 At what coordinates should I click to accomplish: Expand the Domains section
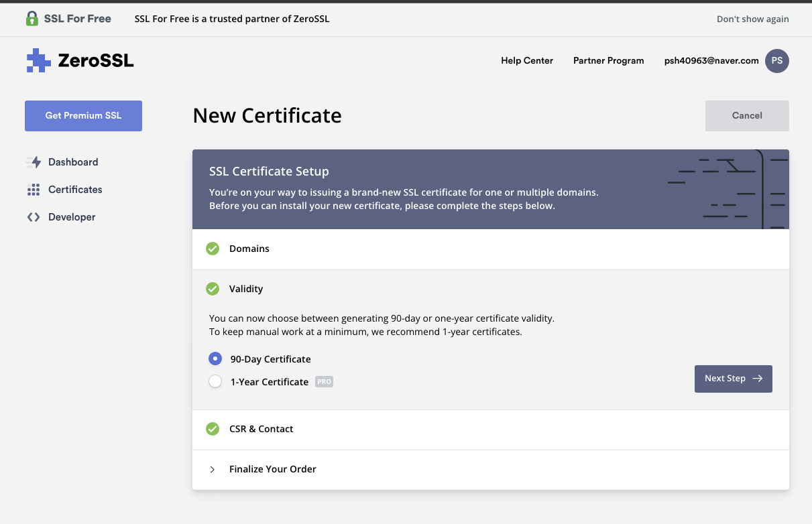coord(491,249)
